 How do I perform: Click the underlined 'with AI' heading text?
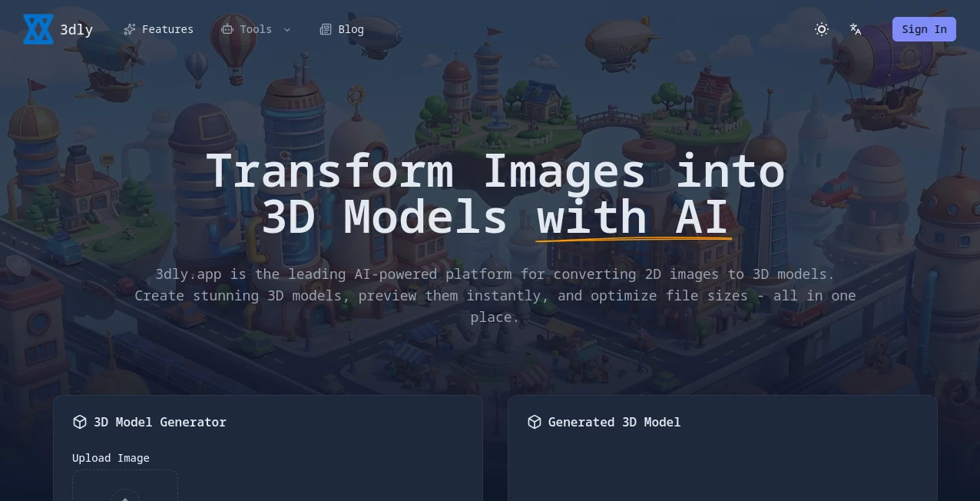[632, 217]
